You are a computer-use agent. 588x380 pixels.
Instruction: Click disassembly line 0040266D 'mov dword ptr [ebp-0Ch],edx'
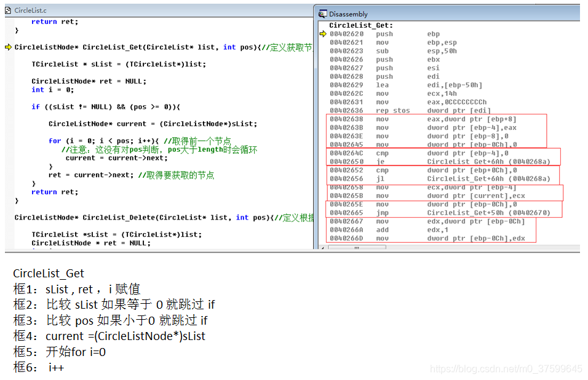tap(427, 239)
